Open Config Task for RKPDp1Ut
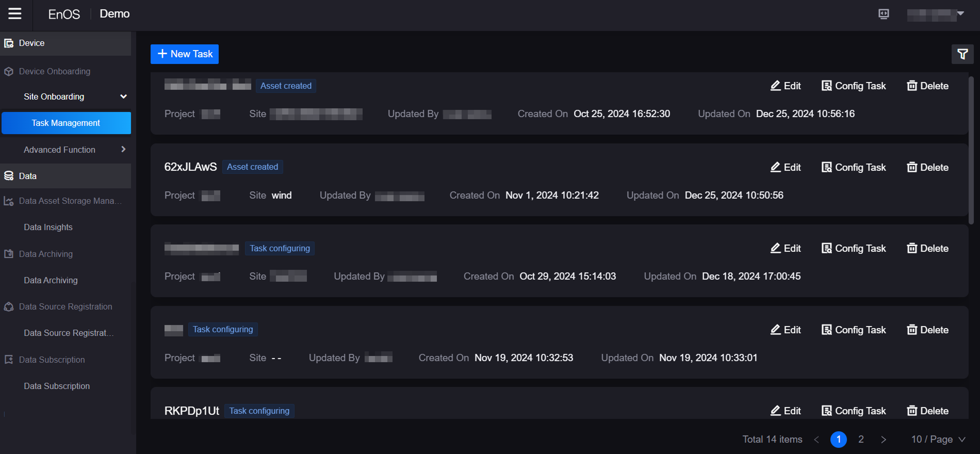Screen dimensions: 980x454 (854, 411)
